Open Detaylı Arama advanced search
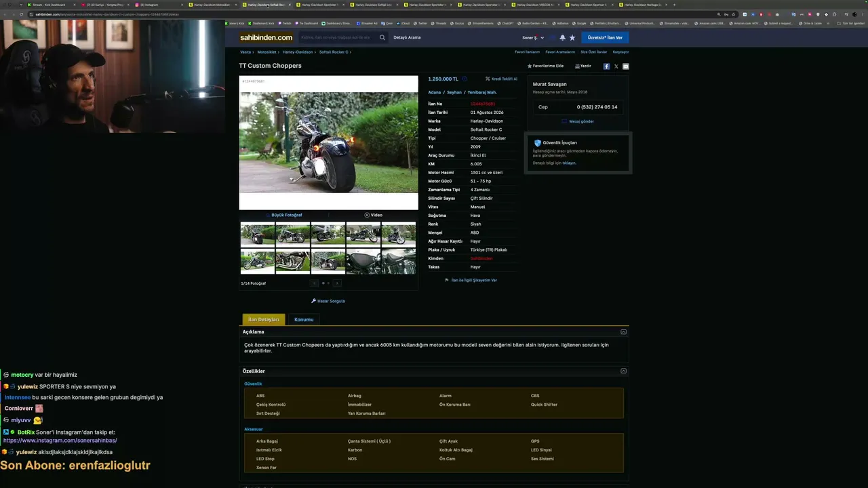This screenshot has height=488, width=868. click(x=407, y=38)
